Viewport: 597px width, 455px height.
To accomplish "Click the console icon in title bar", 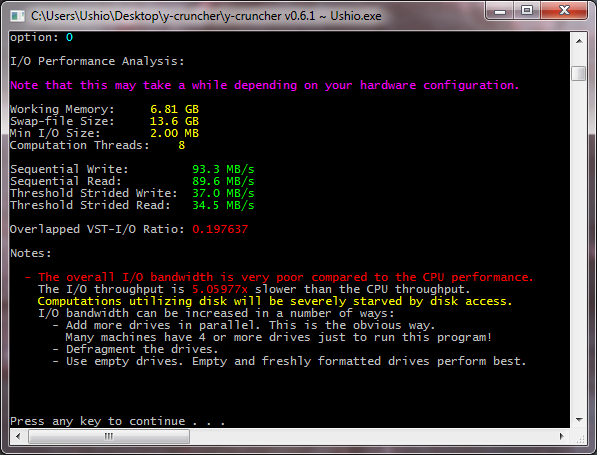I will [18, 16].
